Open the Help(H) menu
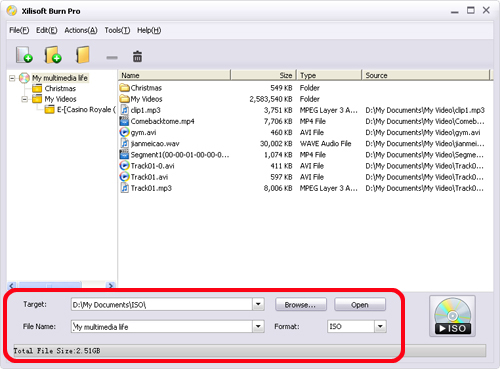 [149, 30]
